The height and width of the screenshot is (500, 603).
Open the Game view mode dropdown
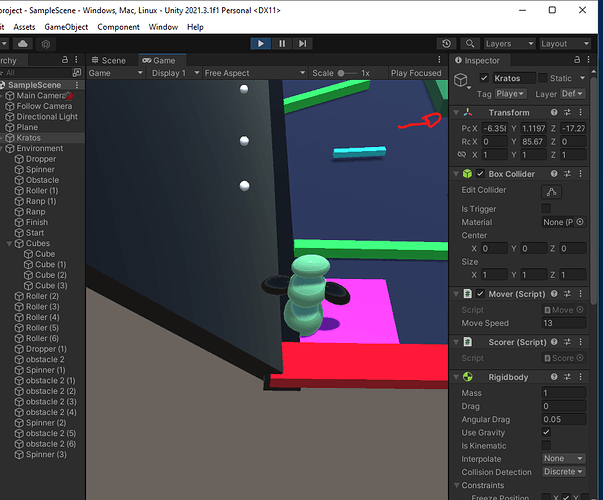116,73
